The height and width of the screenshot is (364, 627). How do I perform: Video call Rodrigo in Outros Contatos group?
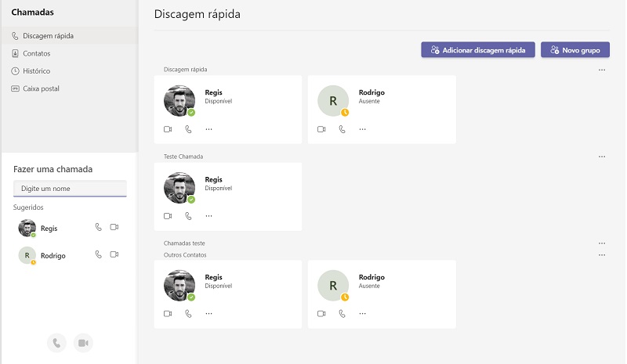coord(321,314)
